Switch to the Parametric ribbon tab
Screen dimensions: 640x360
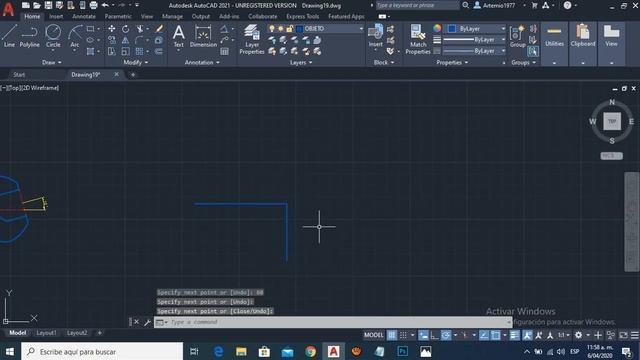pyautogui.click(x=118, y=16)
